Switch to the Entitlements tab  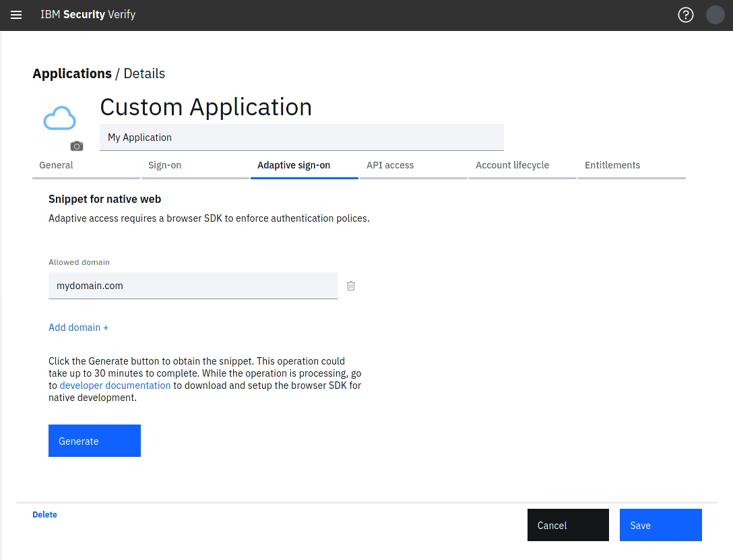(x=632, y=166)
